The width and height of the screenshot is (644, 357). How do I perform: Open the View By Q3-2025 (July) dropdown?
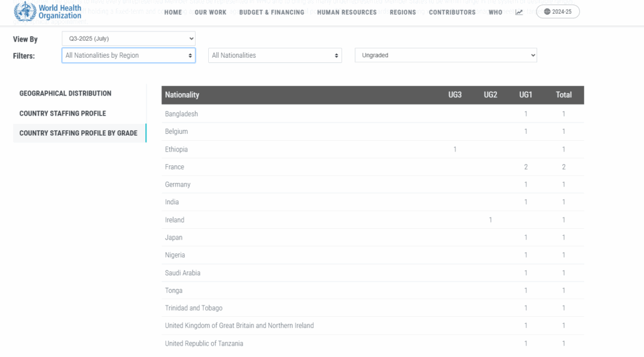pos(128,38)
